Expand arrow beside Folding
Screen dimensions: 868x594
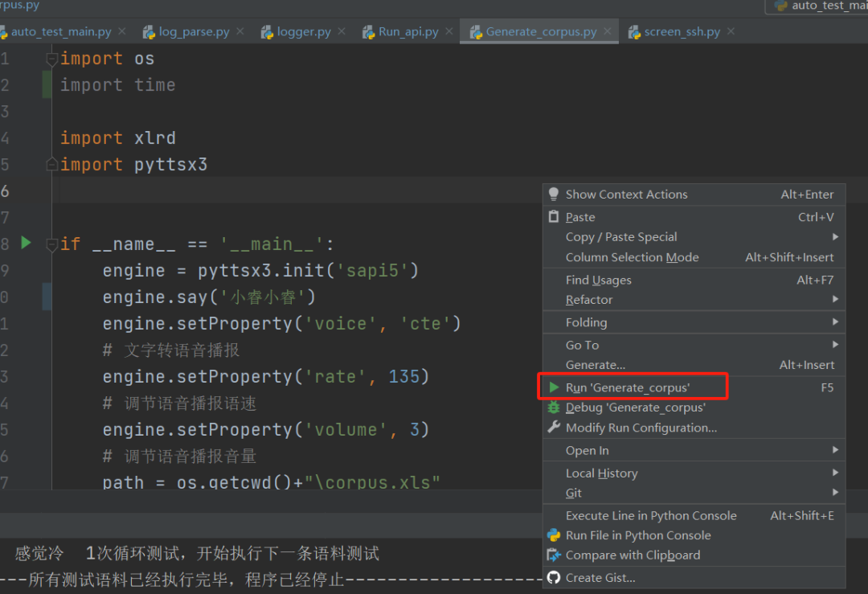pos(835,322)
